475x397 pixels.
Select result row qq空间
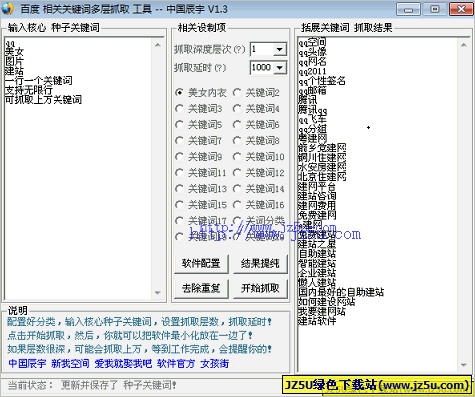point(312,42)
